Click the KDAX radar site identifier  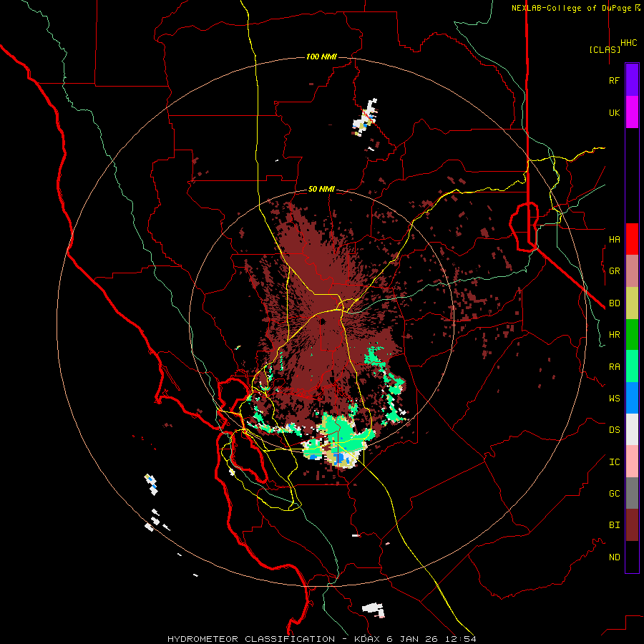pos(369,639)
